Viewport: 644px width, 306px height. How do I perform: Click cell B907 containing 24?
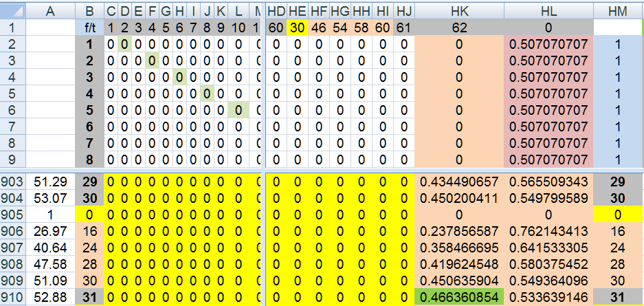[x=89, y=248]
